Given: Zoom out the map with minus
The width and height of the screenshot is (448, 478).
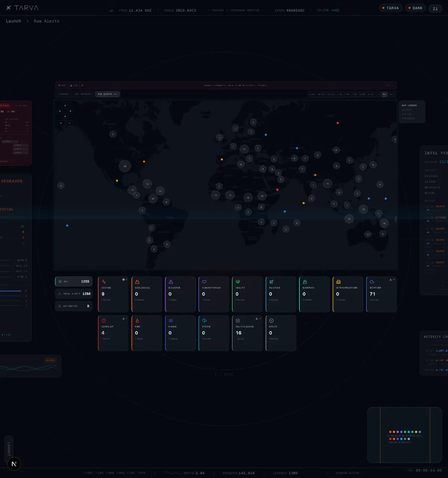Looking at the screenshot, I should pos(69,123).
